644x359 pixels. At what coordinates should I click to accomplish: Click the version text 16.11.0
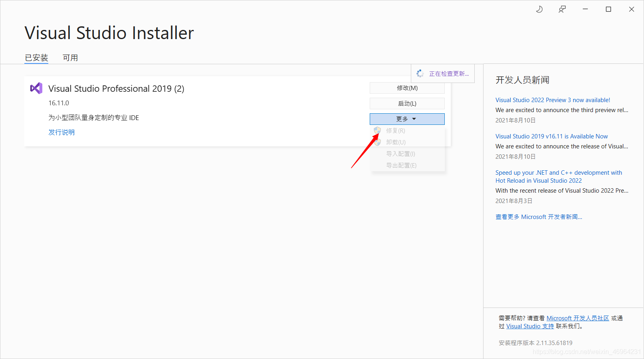[x=59, y=103]
